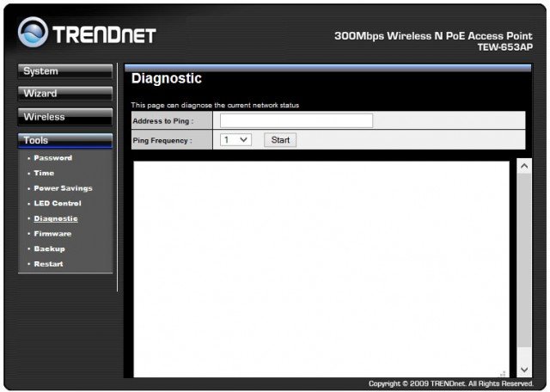Go to the Restart page
The image size is (550, 392).
48,264
